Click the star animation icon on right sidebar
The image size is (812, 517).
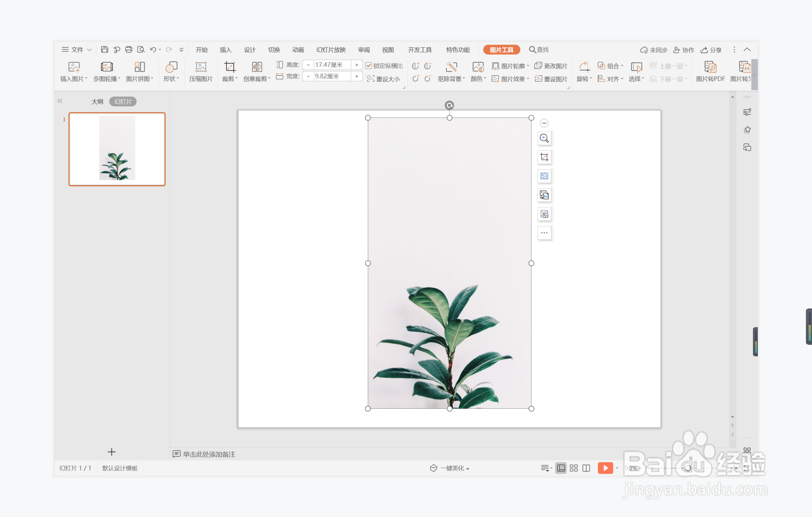click(x=747, y=130)
